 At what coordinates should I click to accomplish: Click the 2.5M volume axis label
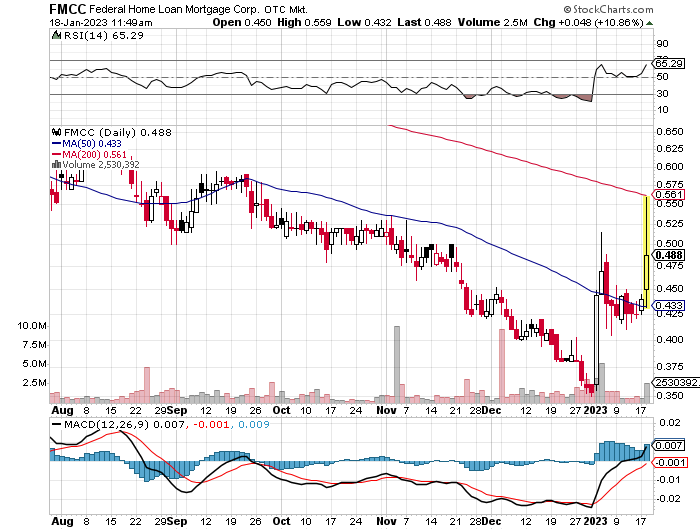click(x=34, y=383)
